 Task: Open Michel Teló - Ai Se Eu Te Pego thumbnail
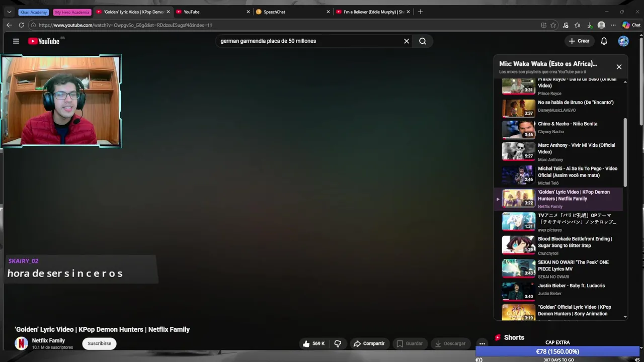tap(519, 175)
